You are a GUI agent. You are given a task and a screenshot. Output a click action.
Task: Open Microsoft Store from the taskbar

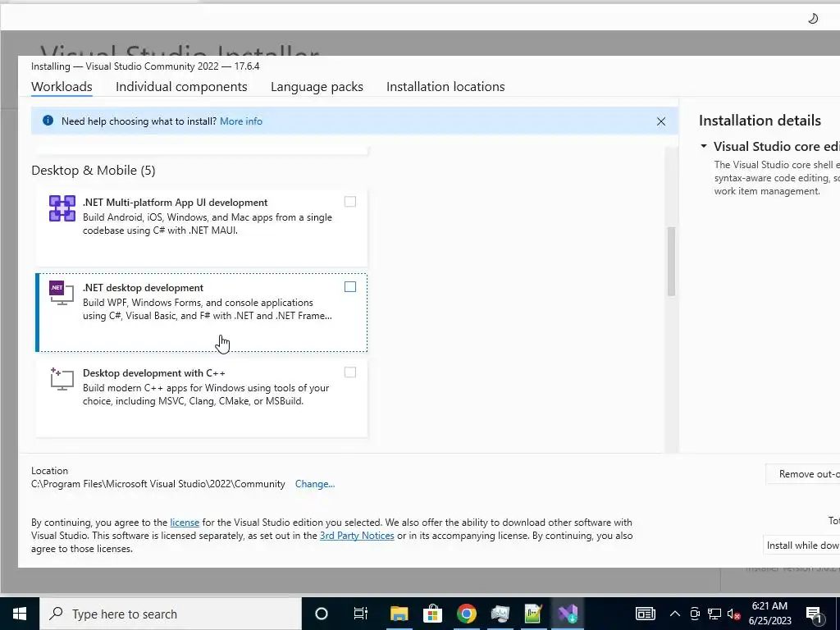(432, 614)
